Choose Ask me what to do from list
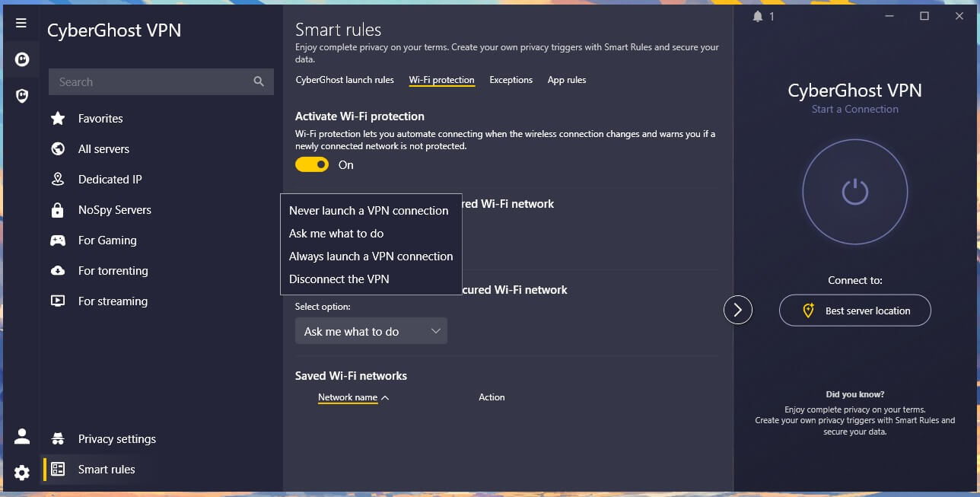Viewport: 980px width, 497px height. (x=336, y=233)
